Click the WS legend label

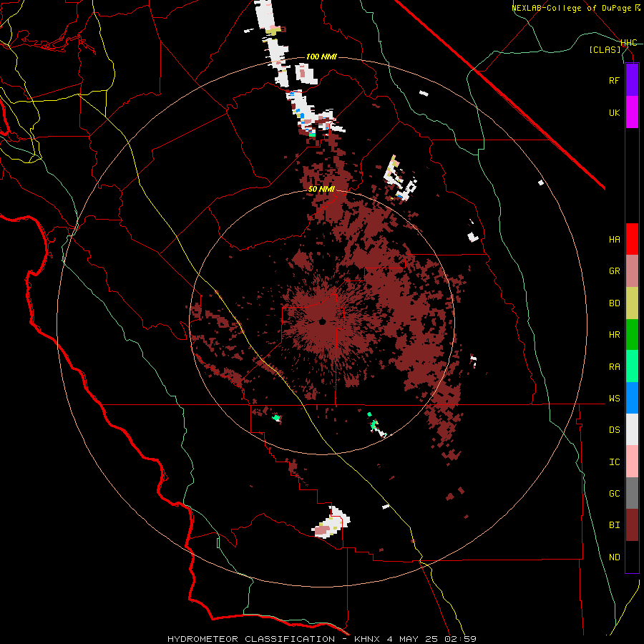[x=614, y=399]
